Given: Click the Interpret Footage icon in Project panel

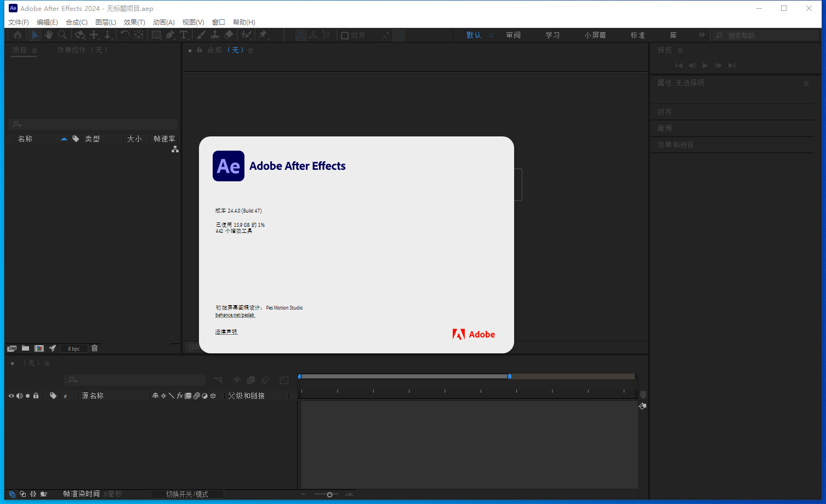Looking at the screenshot, I should pyautogui.click(x=12, y=348).
